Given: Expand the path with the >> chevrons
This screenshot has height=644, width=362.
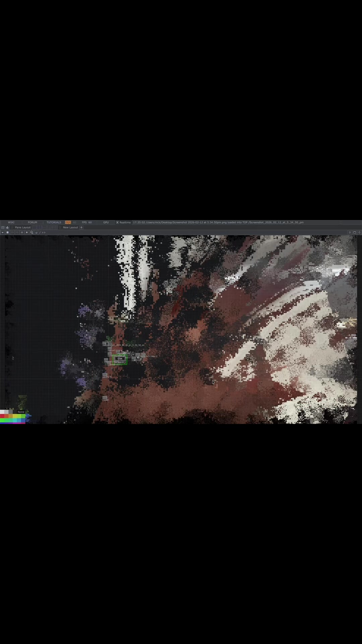Looking at the screenshot, I should [x=44, y=232].
